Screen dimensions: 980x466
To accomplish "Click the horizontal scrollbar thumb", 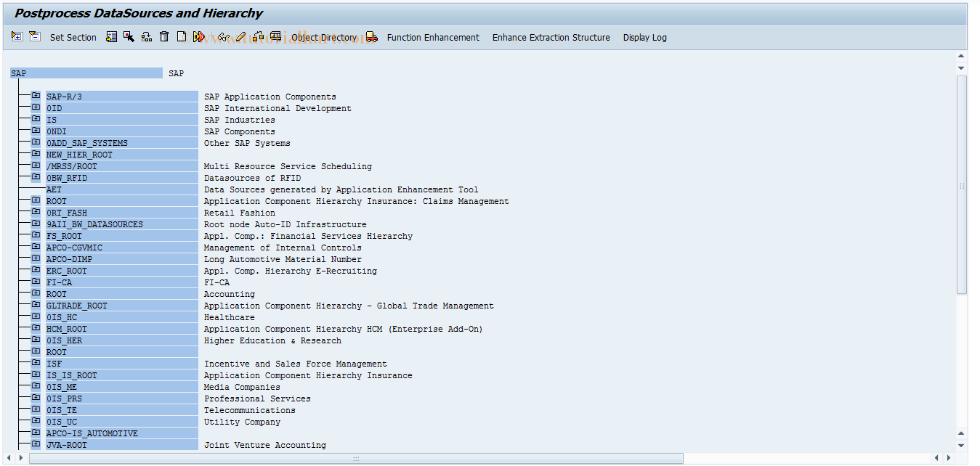I will pyautogui.click(x=356, y=458).
